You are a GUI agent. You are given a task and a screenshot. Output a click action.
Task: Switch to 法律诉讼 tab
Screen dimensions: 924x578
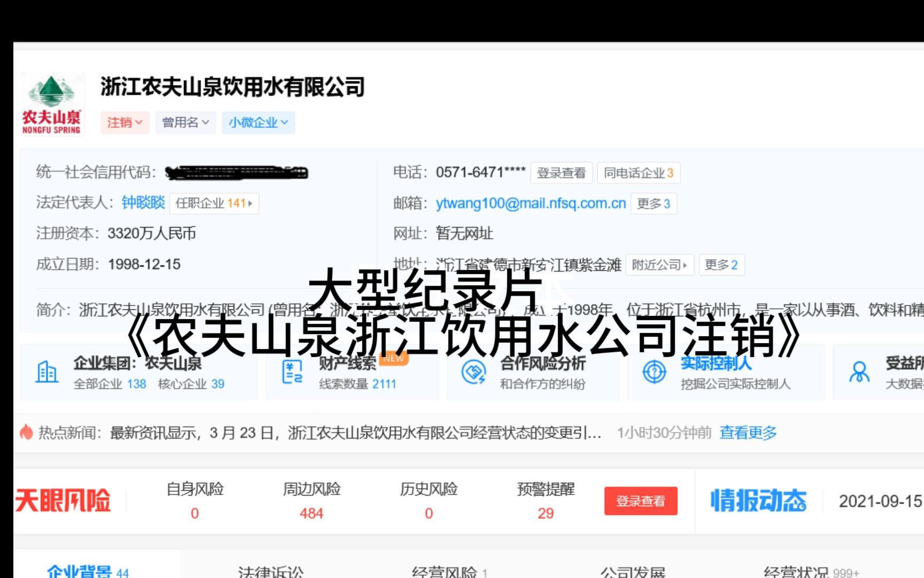click(x=271, y=572)
